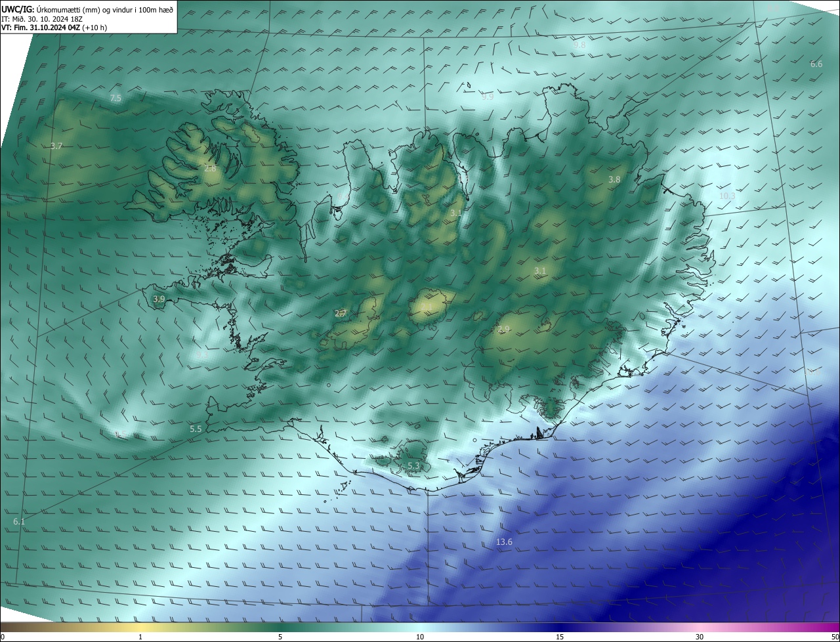Click the colour scale tick label 10
Image resolution: width=840 pixels, height=642 pixels.
click(420, 637)
